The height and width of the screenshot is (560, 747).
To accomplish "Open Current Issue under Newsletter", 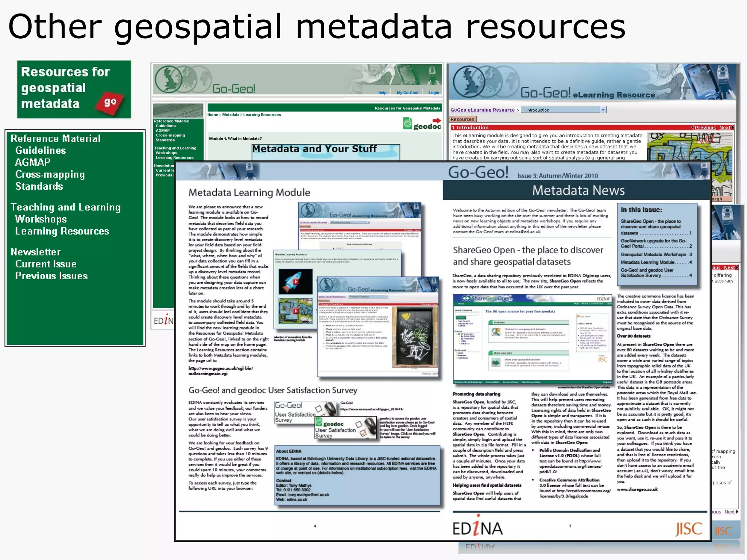I will pyautogui.click(x=46, y=264).
